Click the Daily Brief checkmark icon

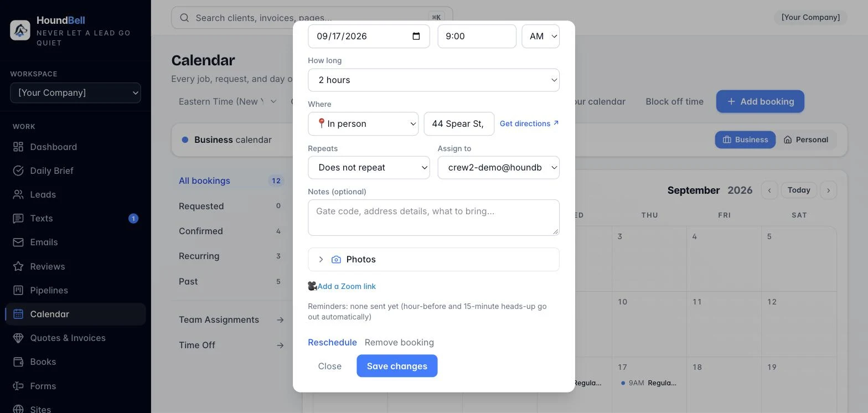pos(18,171)
